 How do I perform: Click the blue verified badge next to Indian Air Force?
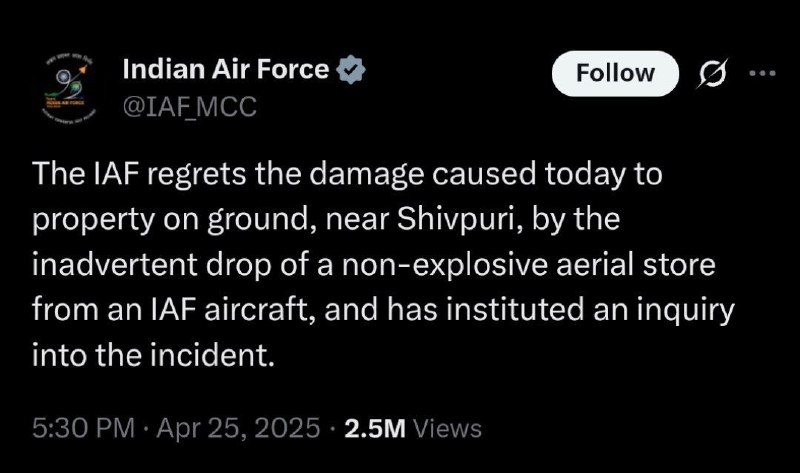click(351, 70)
